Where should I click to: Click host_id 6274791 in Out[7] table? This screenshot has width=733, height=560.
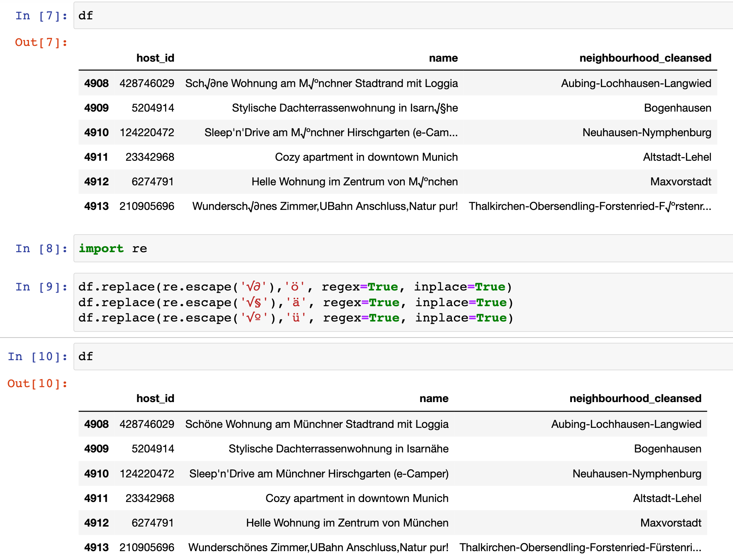(x=153, y=182)
